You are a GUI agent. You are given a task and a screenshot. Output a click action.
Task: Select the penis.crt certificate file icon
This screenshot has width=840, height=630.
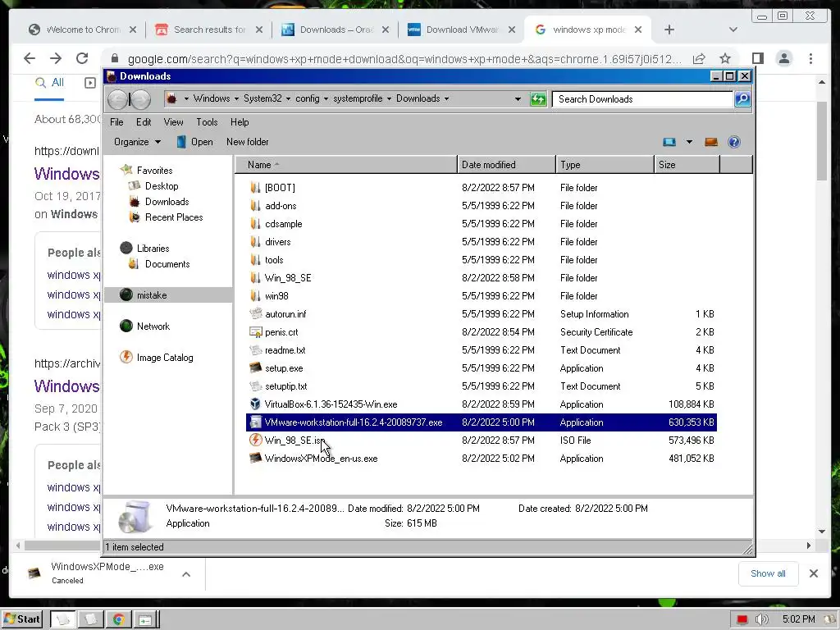click(256, 332)
